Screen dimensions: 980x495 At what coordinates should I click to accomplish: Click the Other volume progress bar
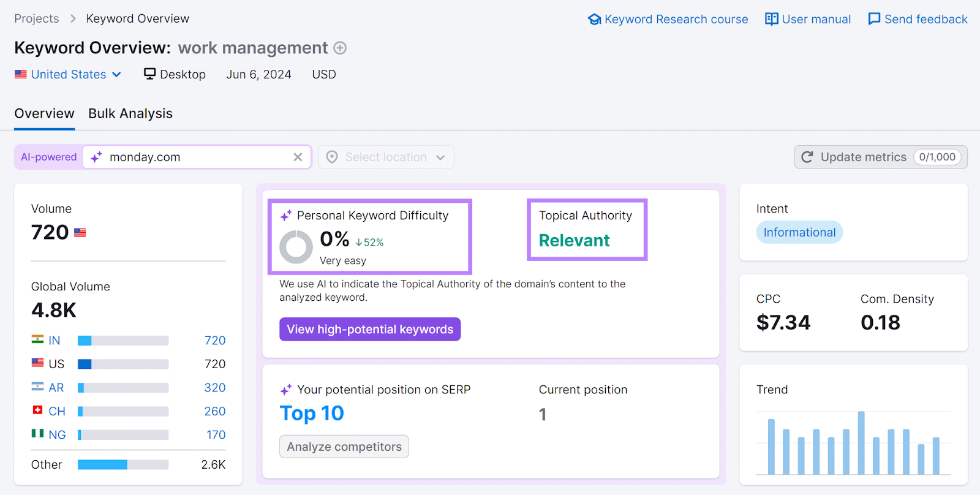(x=123, y=465)
